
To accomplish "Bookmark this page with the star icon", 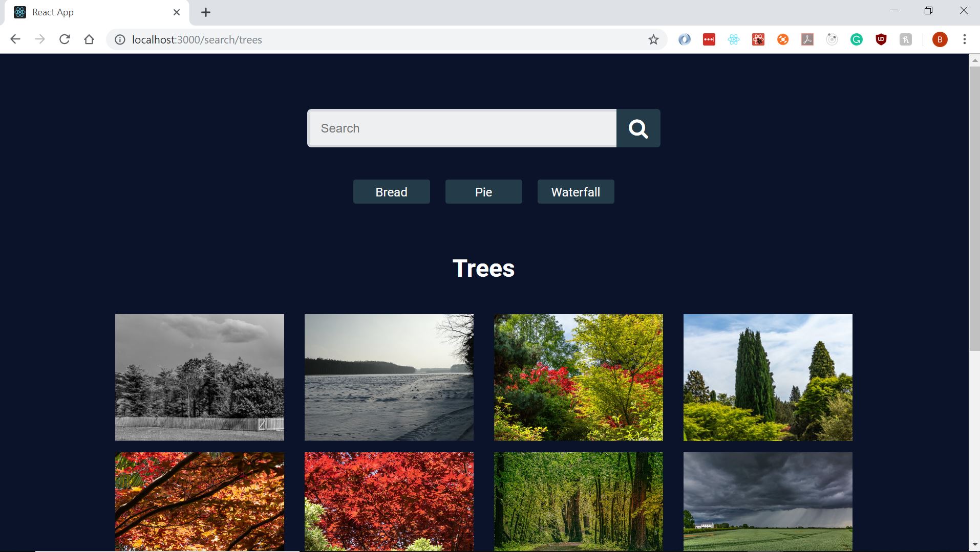I will [653, 40].
